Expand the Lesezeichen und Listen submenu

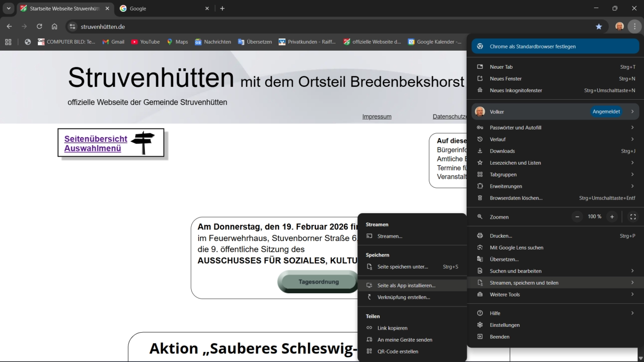coord(554,163)
